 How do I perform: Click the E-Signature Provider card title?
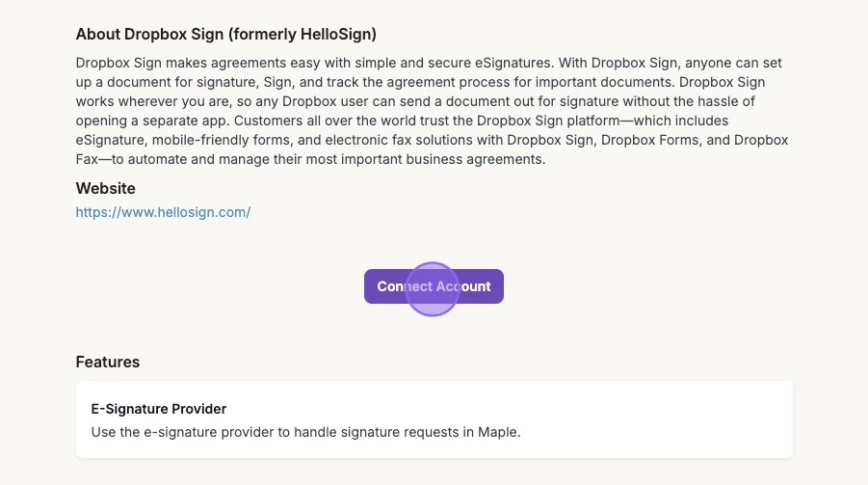point(158,409)
